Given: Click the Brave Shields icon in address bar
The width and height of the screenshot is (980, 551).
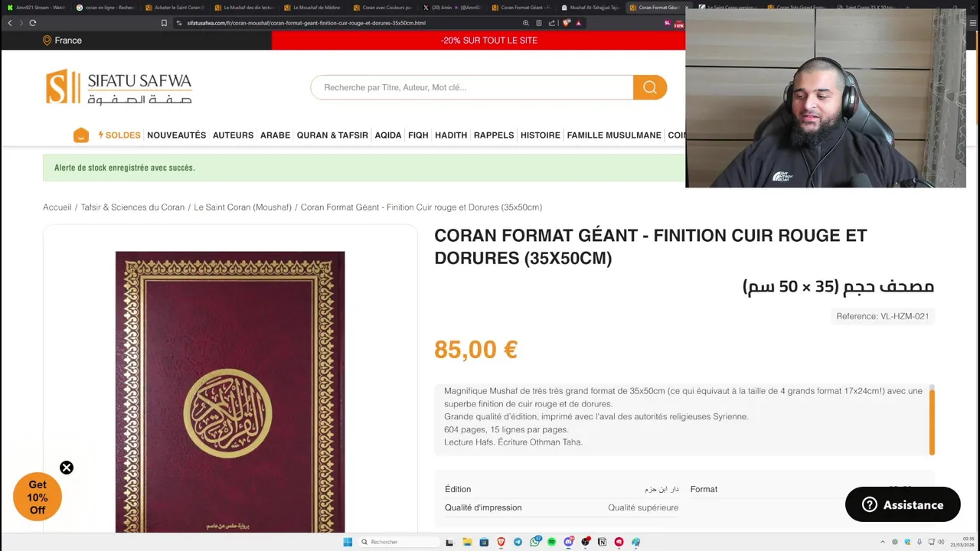Looking at the screenshot, I should (567, 23).
